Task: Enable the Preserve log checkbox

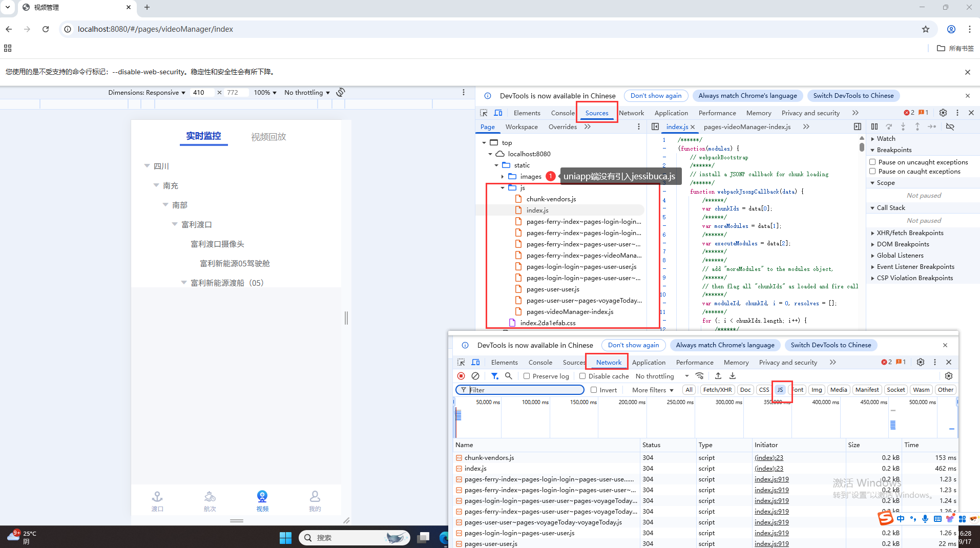Action: click(x=527, y=376)
